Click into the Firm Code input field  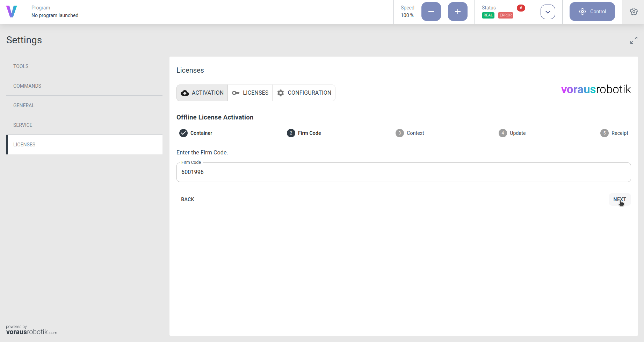click(403, 172)
